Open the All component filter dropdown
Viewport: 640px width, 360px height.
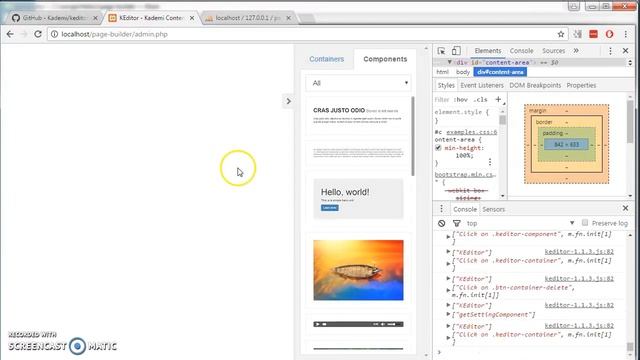358,83
